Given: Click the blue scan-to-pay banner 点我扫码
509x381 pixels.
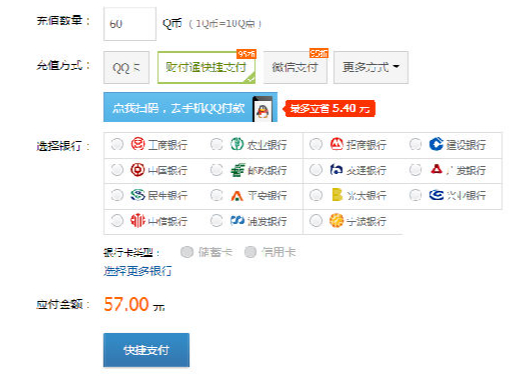Looking at the screenshot, I should click(190, 107).
